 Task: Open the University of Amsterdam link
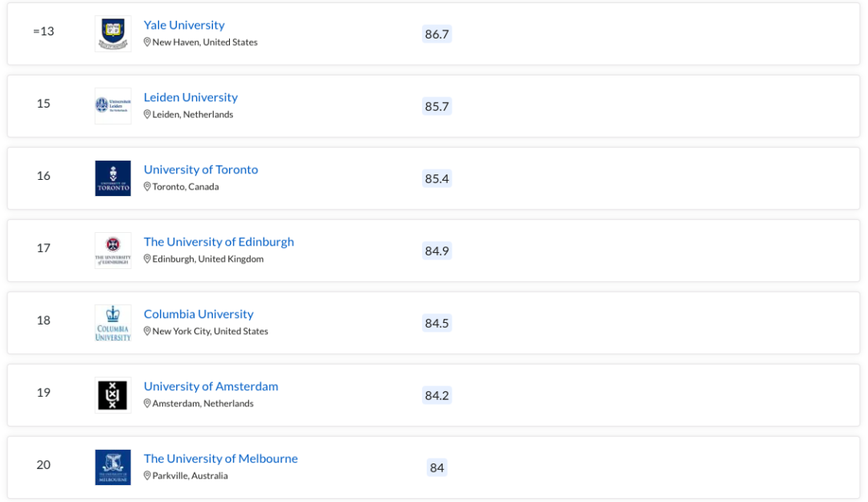click(211, 386)
